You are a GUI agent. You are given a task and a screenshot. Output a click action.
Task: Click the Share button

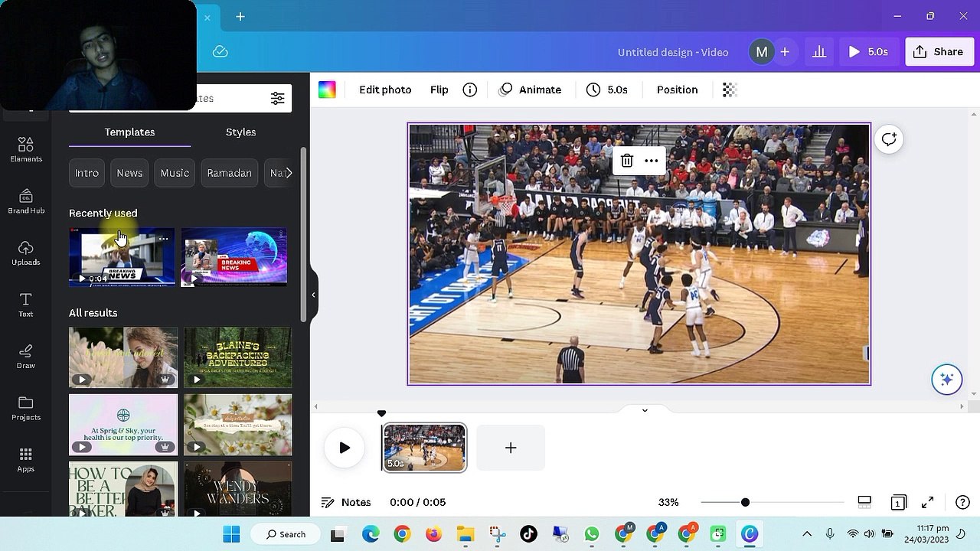[939, 51]
